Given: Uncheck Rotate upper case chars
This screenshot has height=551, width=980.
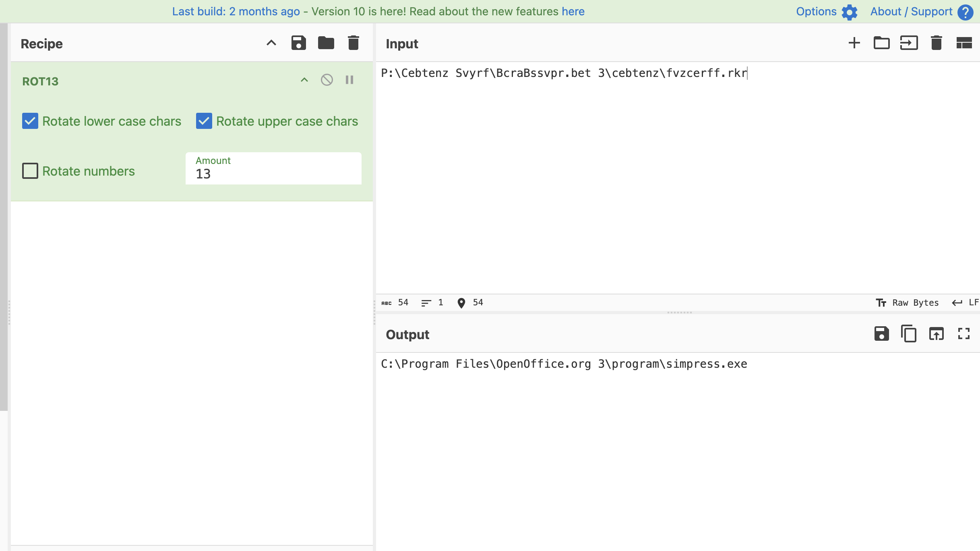Looking at the screenshot, I should click(x=204, y=121).
